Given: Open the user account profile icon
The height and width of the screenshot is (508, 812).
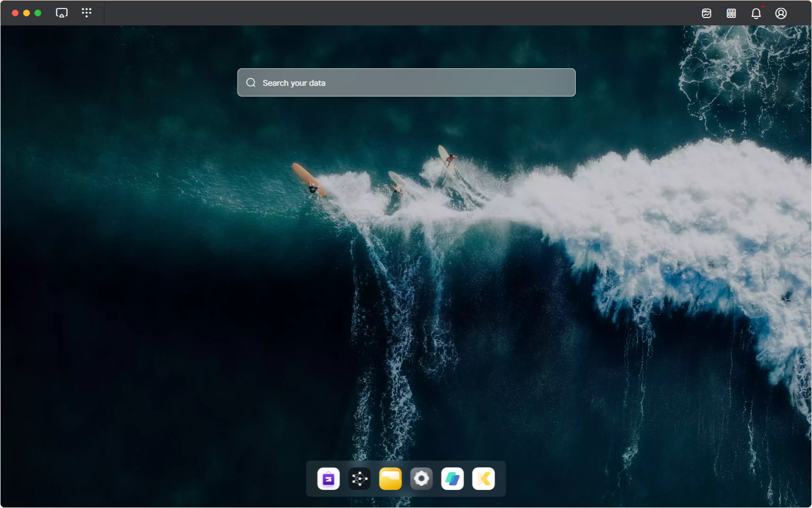Looking at the screenshot, I should click(781, 13).
